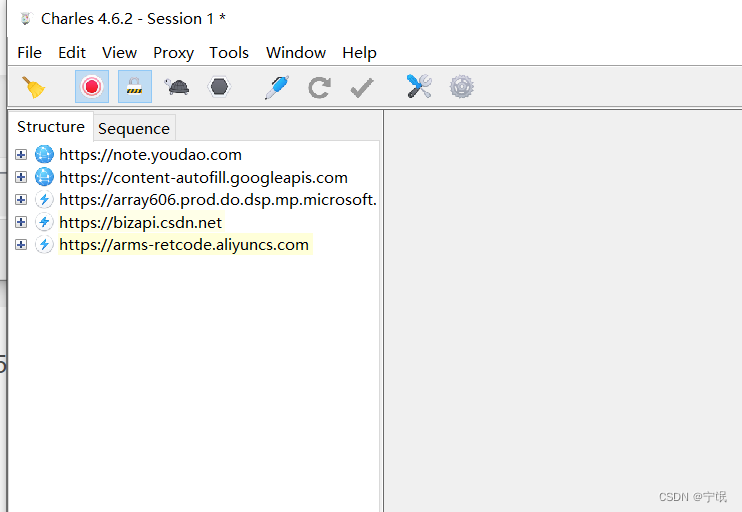Click the Charles app icon in title bar
742x512 pixels.
[26, 18]
